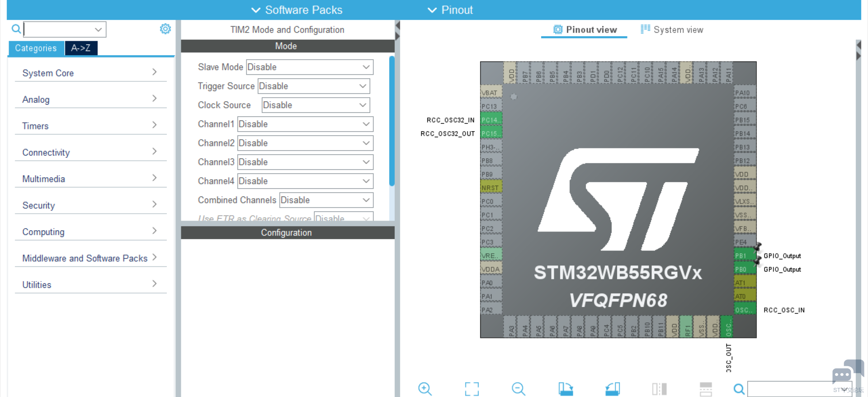
Task: Click the VBAT pin on the chip
Action: point(491,93)
